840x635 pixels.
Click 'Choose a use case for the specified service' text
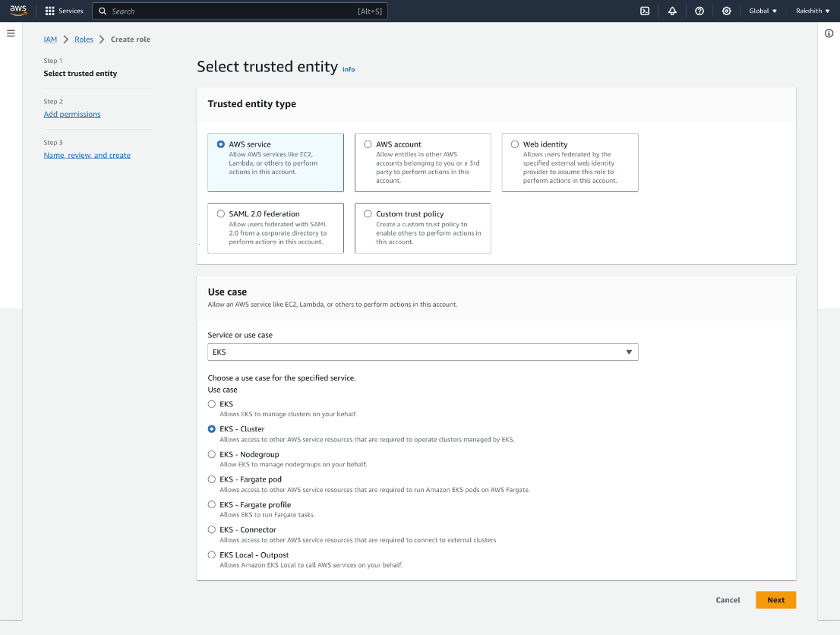coord(282,378)
